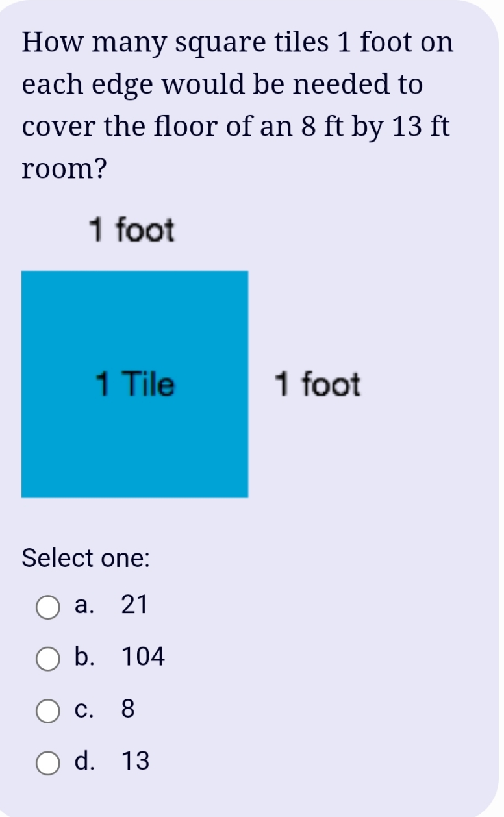Click the '1 foot' label beside the tile
The width and height of the screenshot is (504, 817).
point(318,385)
